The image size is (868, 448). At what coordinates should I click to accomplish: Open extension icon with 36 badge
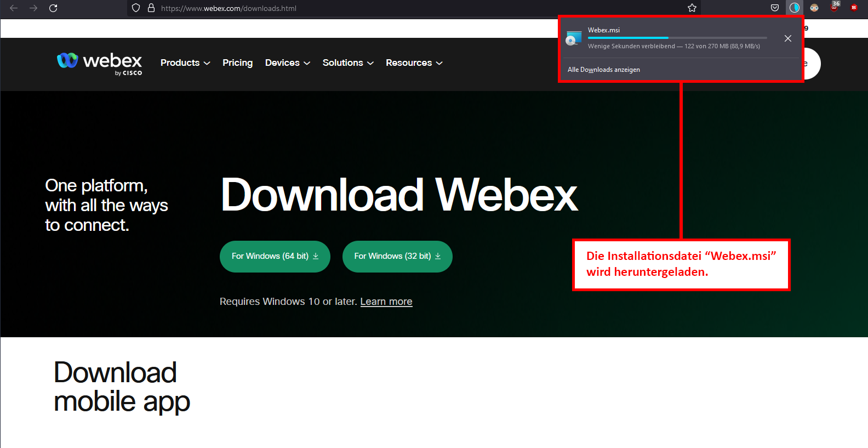click(834, 7)
